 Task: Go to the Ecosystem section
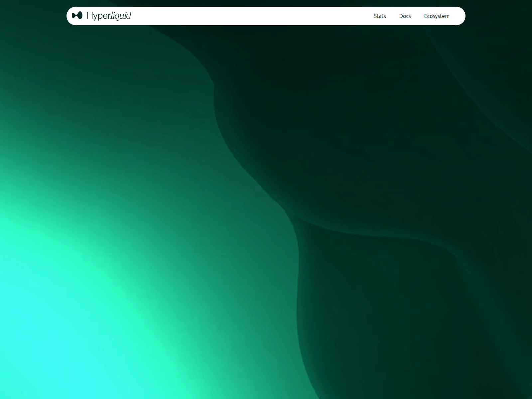437,16
